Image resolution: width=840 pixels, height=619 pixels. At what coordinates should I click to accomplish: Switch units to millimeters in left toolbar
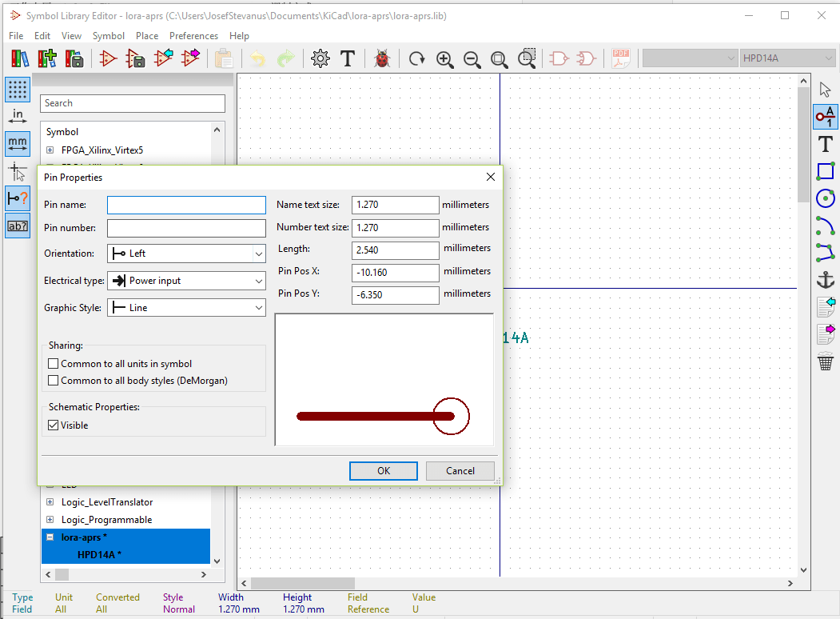pos(17,144)
